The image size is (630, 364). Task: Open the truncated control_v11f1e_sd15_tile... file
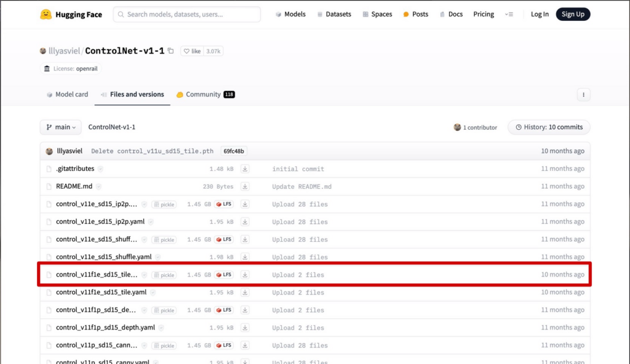[x=97, y=275]
